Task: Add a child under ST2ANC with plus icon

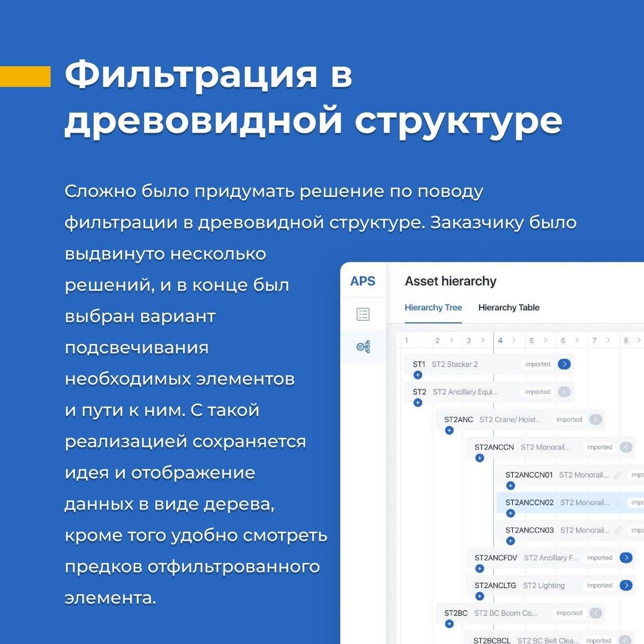Action: (x=449, y=430)
